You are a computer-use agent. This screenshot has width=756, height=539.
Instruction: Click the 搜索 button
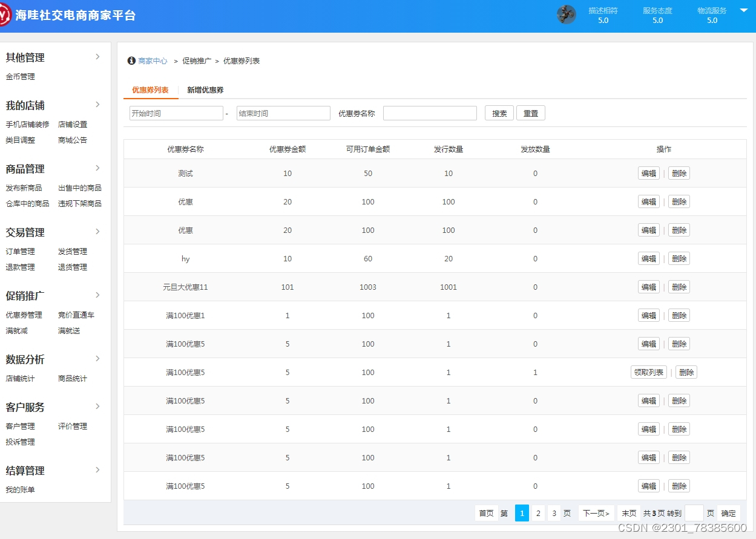499,113
